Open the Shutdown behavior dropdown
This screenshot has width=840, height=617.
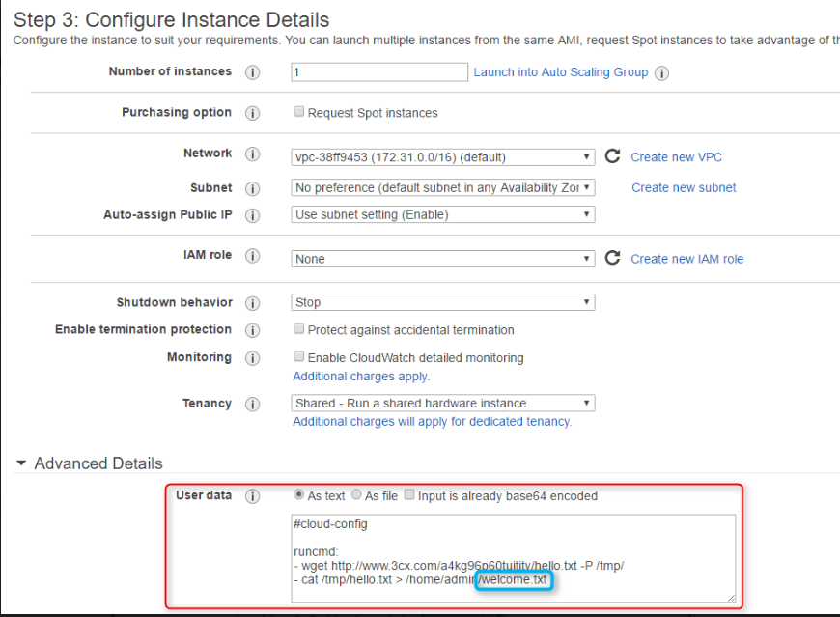click(x=443, y=302)
